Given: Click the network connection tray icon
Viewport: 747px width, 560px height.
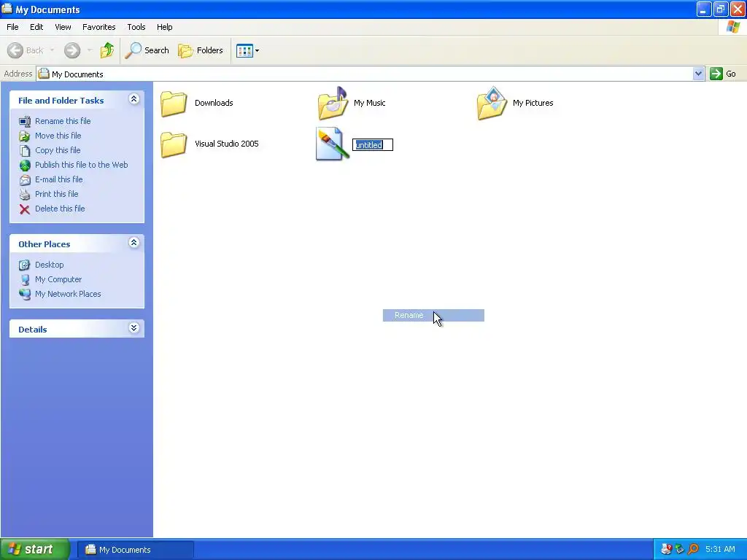Looking at the screenshot, I should click(x=679, y=550).
